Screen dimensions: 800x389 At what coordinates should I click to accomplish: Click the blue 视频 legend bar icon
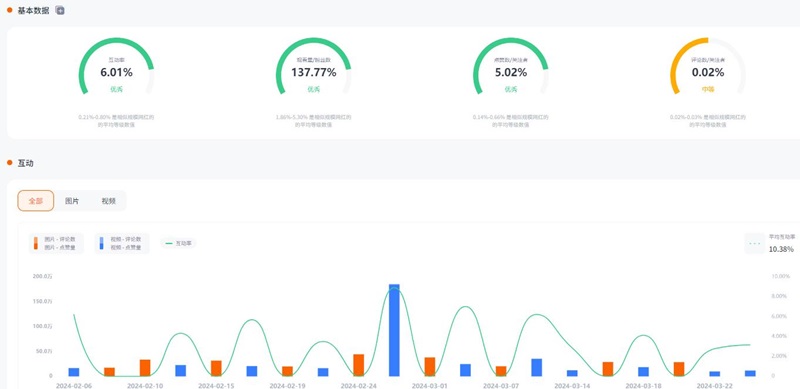pos(101,243)
